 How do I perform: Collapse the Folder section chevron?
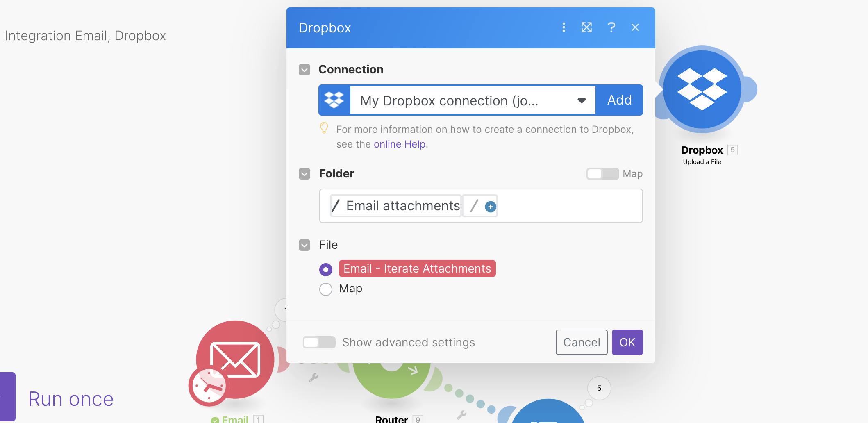click(x=304, y=174)
